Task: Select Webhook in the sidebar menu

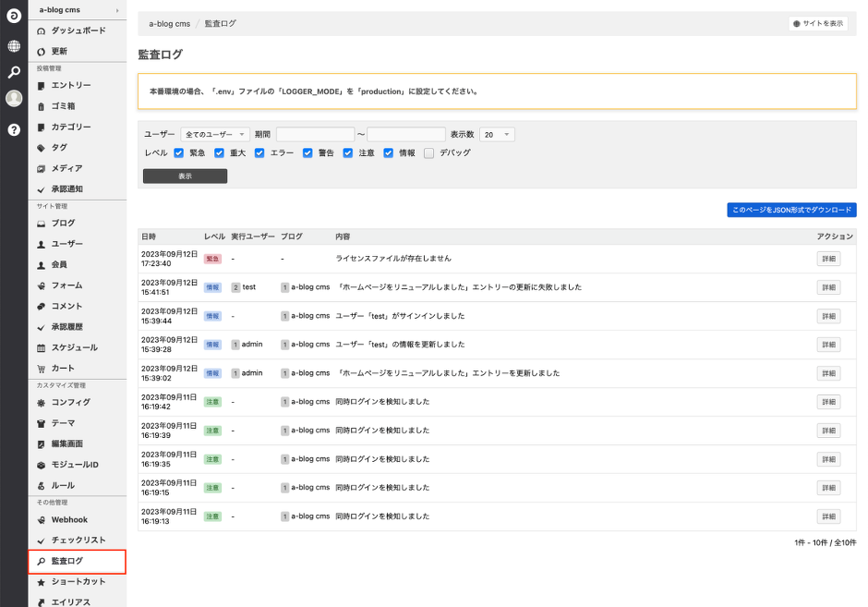Action: point(69,519)
